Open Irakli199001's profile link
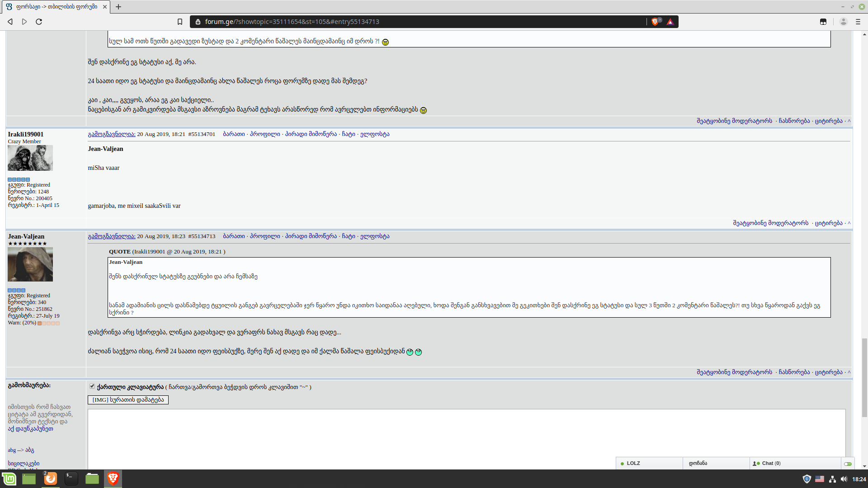The width and height of the screenshot is (868, 488). (x=264, y=134)
